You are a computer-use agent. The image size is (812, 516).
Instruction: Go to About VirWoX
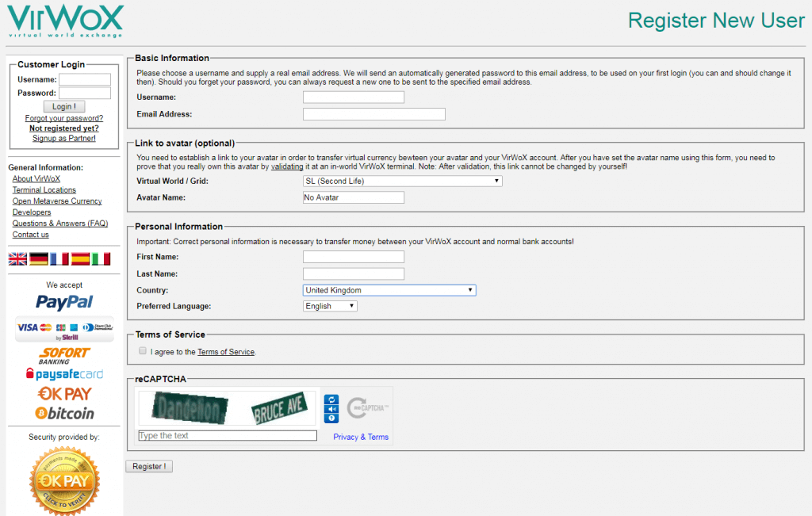pyautogui.click(x=36, y=178)
